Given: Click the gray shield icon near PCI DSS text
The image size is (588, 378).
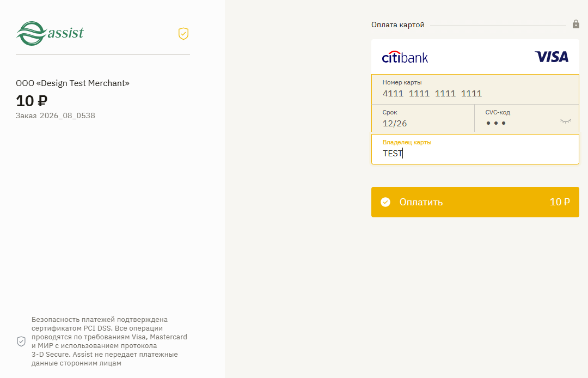Looking at the screenshot, I should click(21, 342).
